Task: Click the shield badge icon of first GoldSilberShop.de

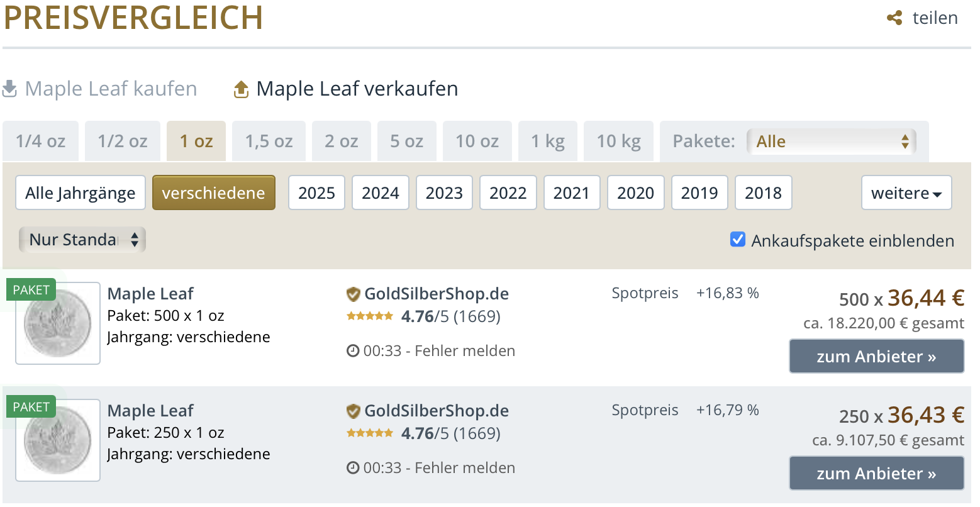Action: coord(353,294)
